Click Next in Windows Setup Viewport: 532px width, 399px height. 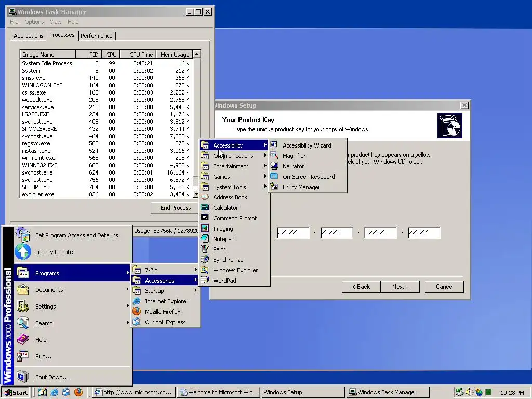[400, 287]
